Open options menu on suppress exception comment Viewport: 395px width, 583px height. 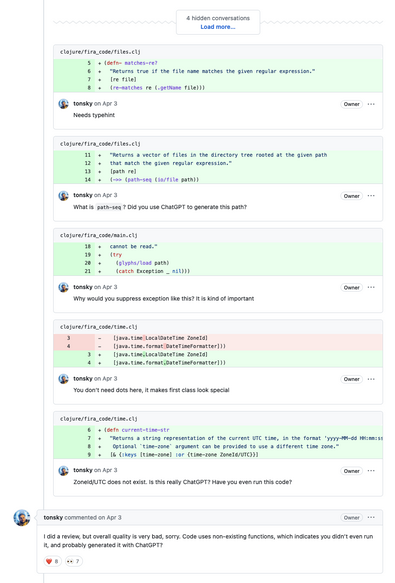[x=371, y=287]
